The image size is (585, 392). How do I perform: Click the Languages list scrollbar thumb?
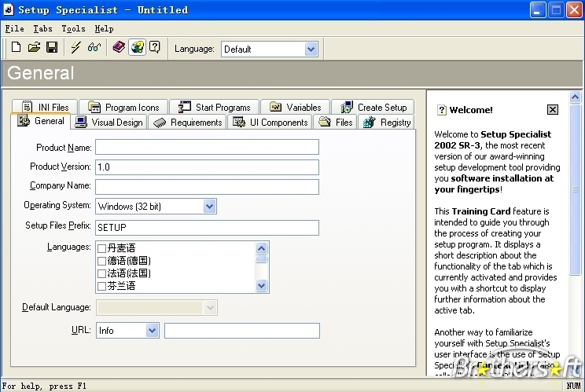click(x=262, y=259)
